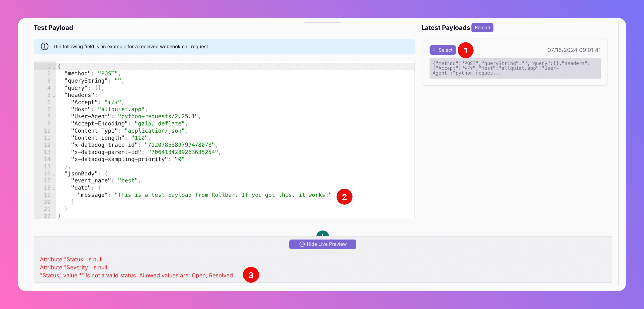The image size is (644, 309).
Task: Click left arrow icon on Select button
Action: [x=435, y=50]
